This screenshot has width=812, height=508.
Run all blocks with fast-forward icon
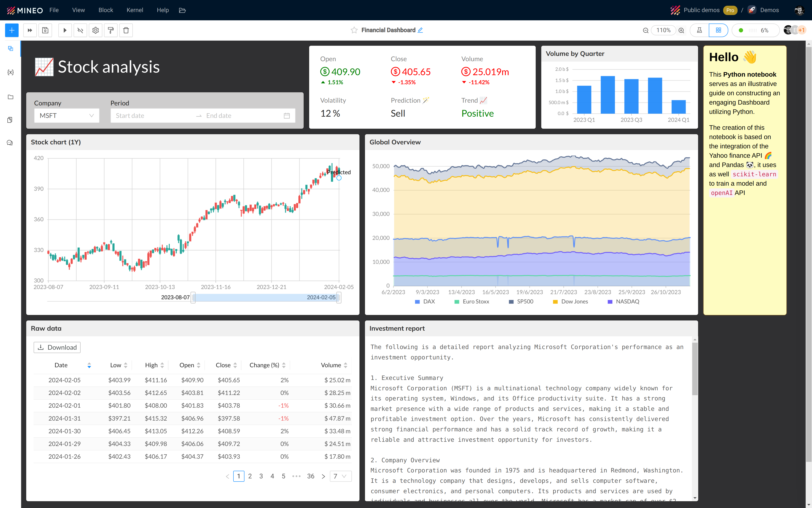30,30
